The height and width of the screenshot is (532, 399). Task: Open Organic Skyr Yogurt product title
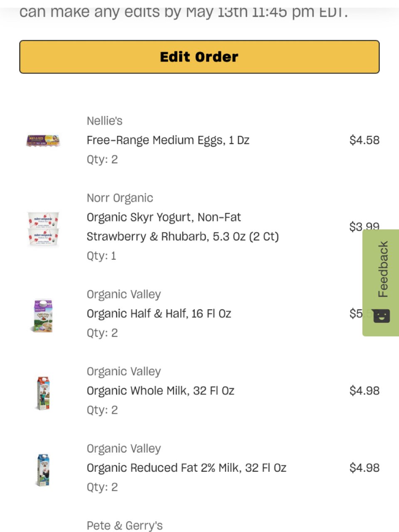(x=182, y=227)
